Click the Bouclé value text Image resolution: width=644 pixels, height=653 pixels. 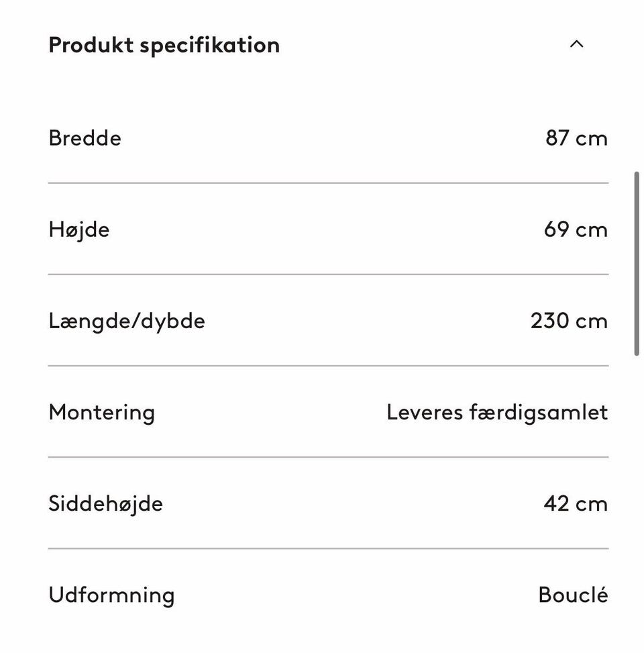(x=573, y=595)
